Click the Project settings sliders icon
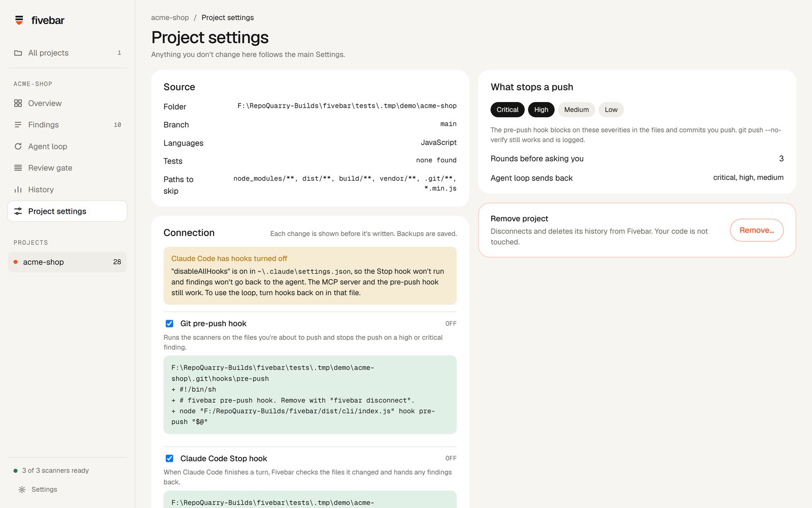Image resolution: width=812 pixels, height=508 pixels. coord(18,211)
